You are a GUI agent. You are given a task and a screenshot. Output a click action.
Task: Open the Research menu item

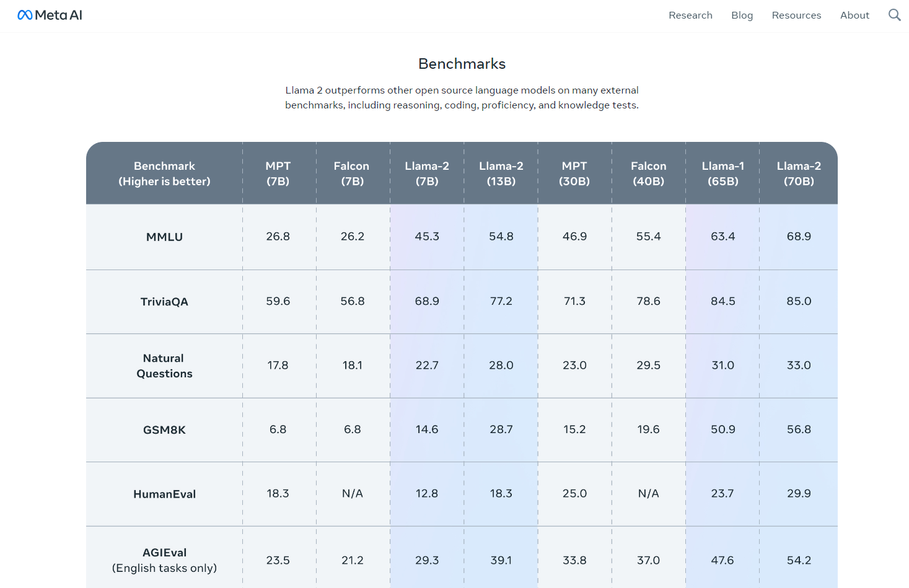[x=690, y=15]
